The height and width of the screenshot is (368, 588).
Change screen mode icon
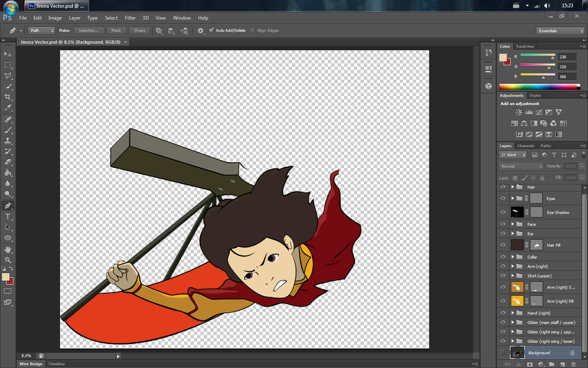(7, 302)
